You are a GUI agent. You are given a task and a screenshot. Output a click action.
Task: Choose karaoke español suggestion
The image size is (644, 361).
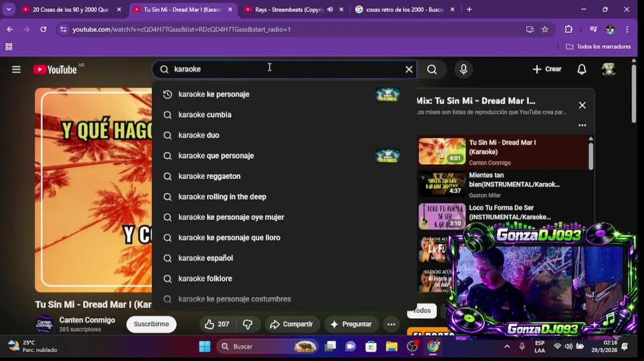(284, 258)
